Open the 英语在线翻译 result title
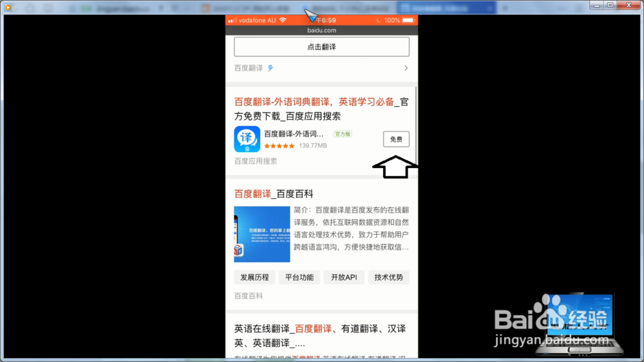Image resolution: width=644 pixels, height=362 pixels. (320, 336)
